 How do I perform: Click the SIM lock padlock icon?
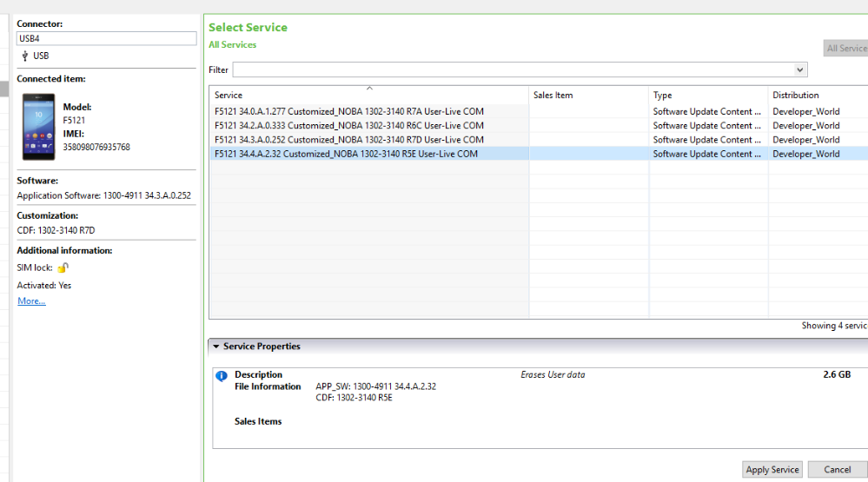pos(63,267)
